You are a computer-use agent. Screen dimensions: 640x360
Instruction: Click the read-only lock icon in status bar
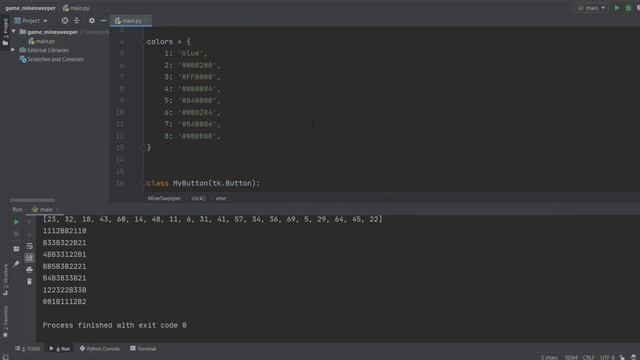622,357
